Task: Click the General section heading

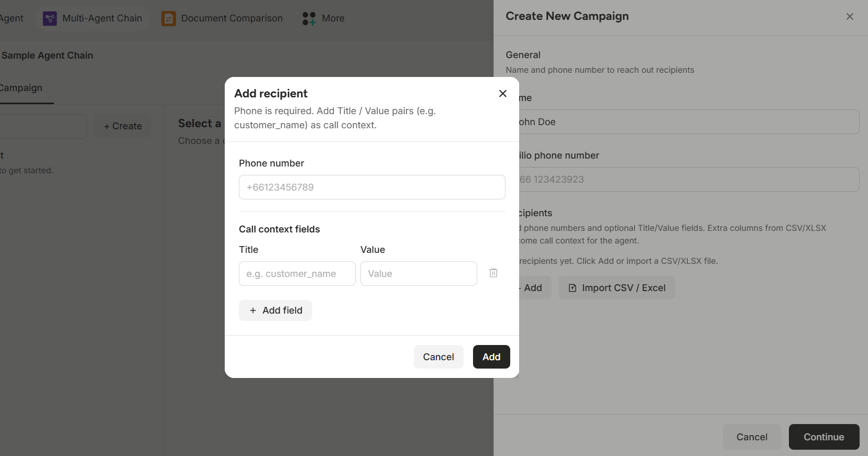Action: click(523, 55)
